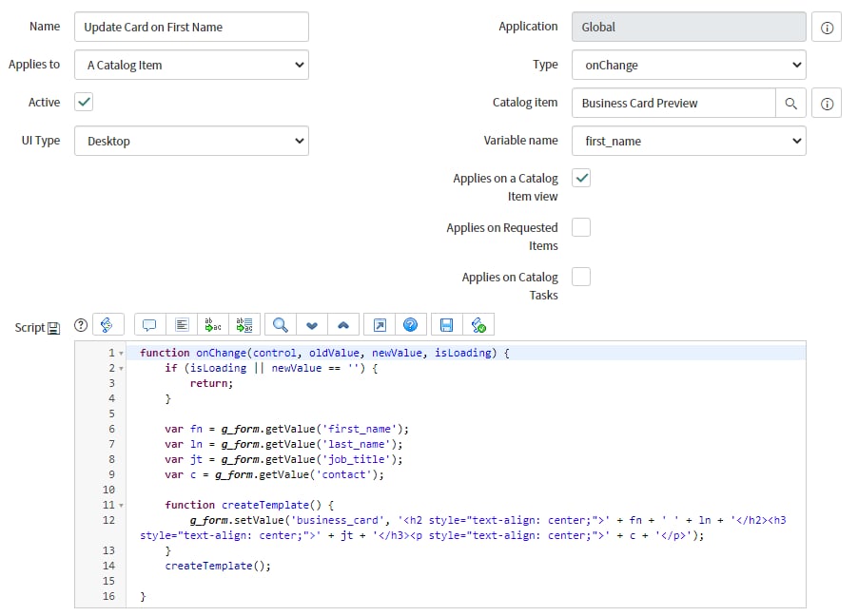This screenshot has width=858, height=616.
Task: Click the info icon beside Application field
Action: click(x=826, y=28)
